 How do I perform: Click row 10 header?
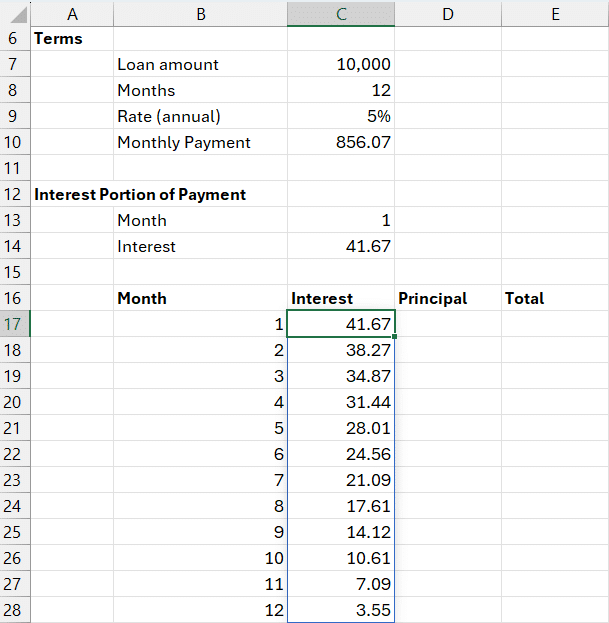(x=14, y=142)
